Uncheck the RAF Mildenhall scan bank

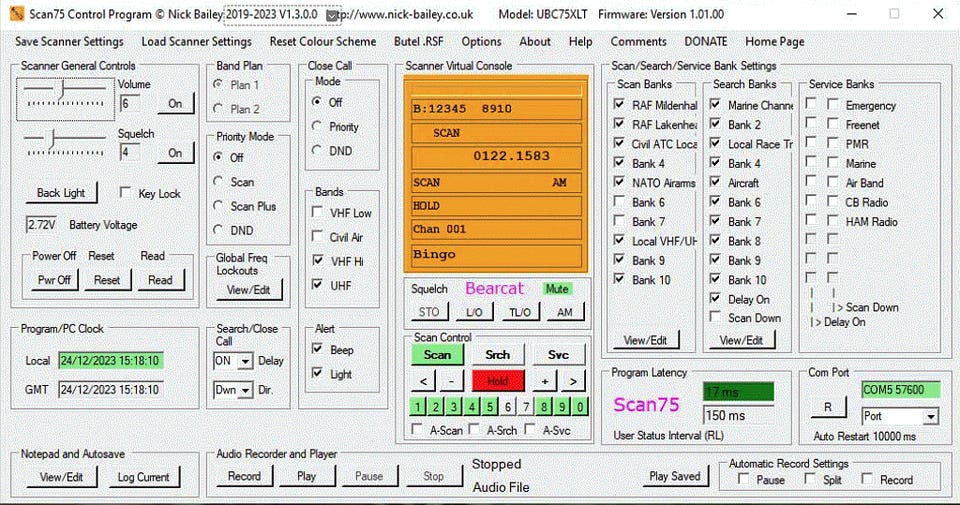[x=620, y=104]
